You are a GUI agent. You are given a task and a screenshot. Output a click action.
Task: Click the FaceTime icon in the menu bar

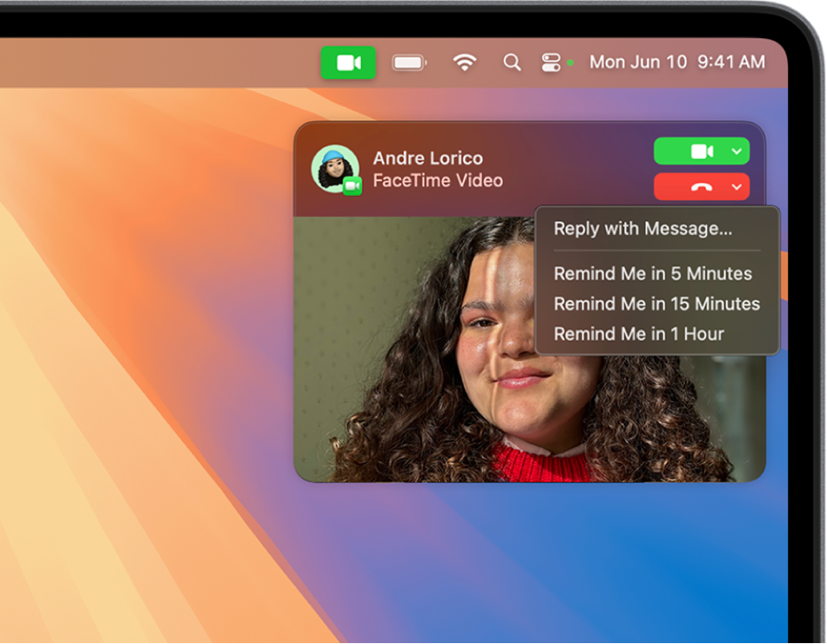pyautogui.click(x=348, y=63)
